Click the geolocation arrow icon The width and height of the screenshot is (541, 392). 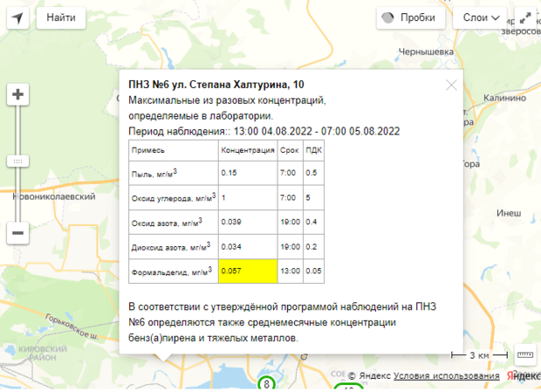(x=17, y=17)
